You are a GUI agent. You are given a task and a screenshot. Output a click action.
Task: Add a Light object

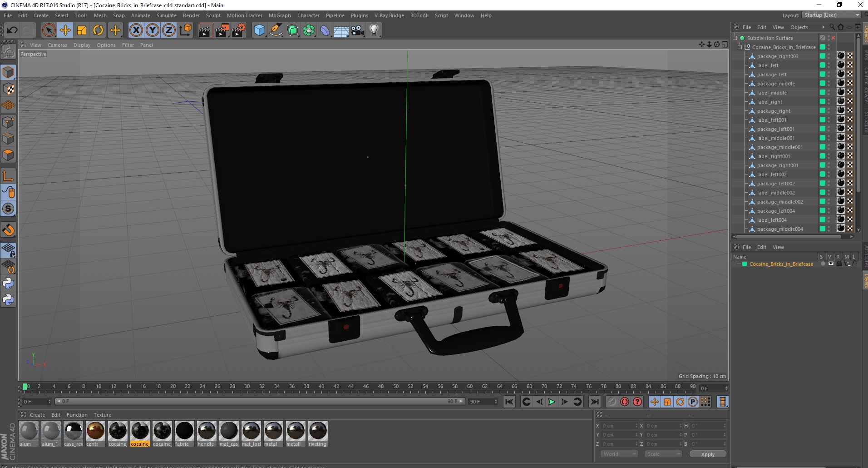point(374,30)
